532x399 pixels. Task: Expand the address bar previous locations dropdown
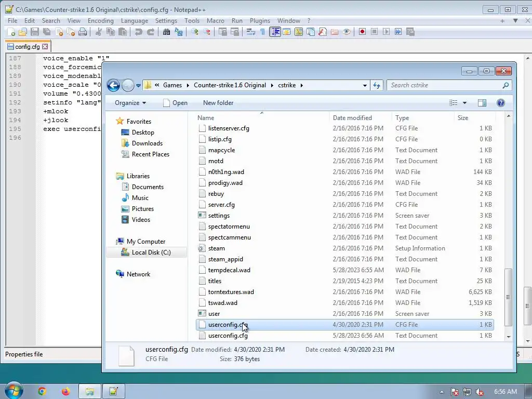pos(365,86)
